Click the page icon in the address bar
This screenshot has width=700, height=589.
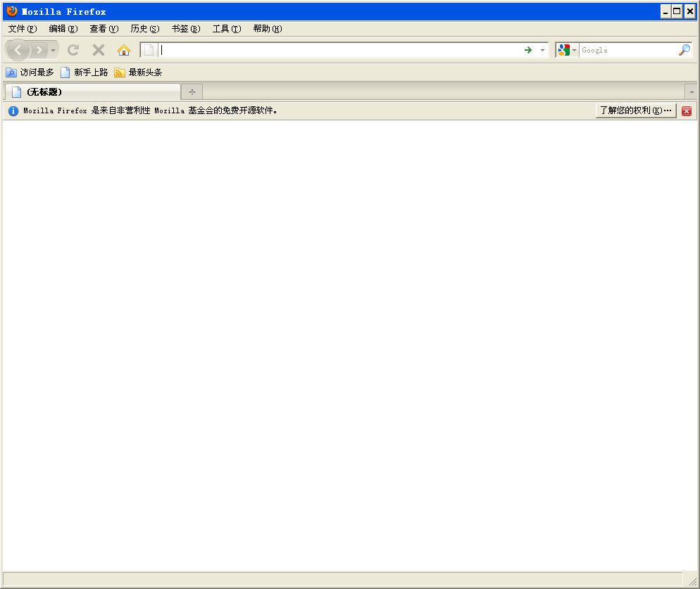coord(149,50)
